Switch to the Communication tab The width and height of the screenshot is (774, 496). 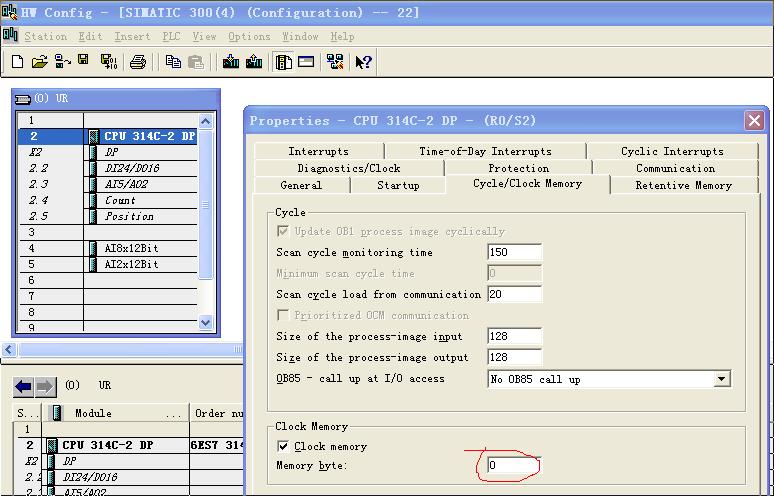click(675, 168)
